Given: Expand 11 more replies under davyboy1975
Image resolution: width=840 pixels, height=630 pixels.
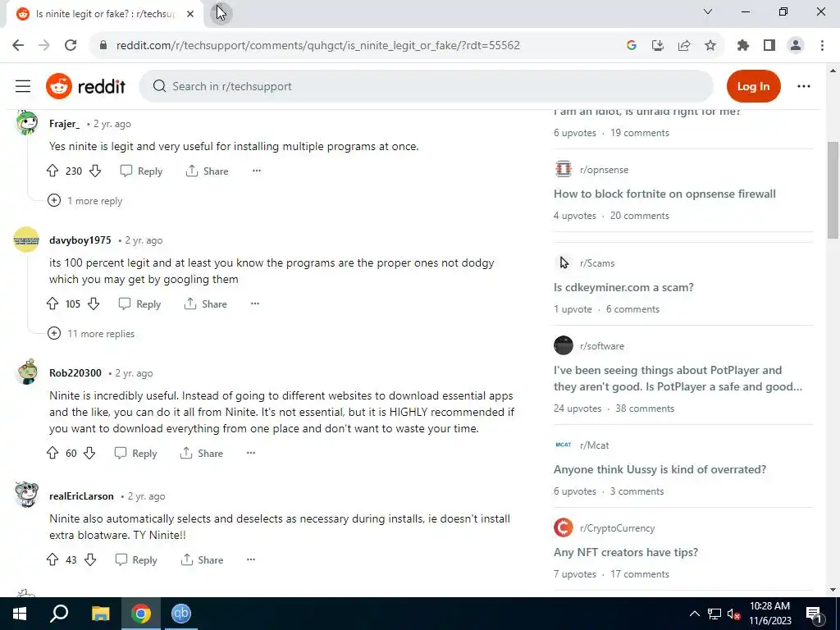Looking at the screenshot, I should click(x=91, y=334).
